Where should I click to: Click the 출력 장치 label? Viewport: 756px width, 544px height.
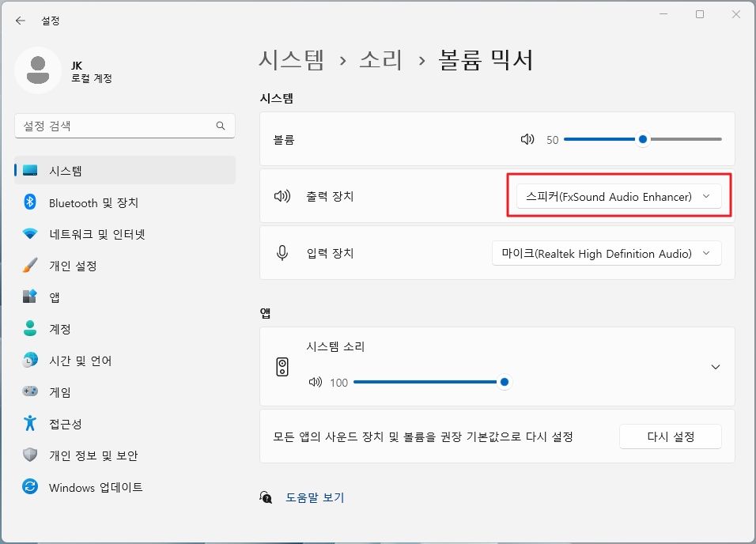pos(330,196)
